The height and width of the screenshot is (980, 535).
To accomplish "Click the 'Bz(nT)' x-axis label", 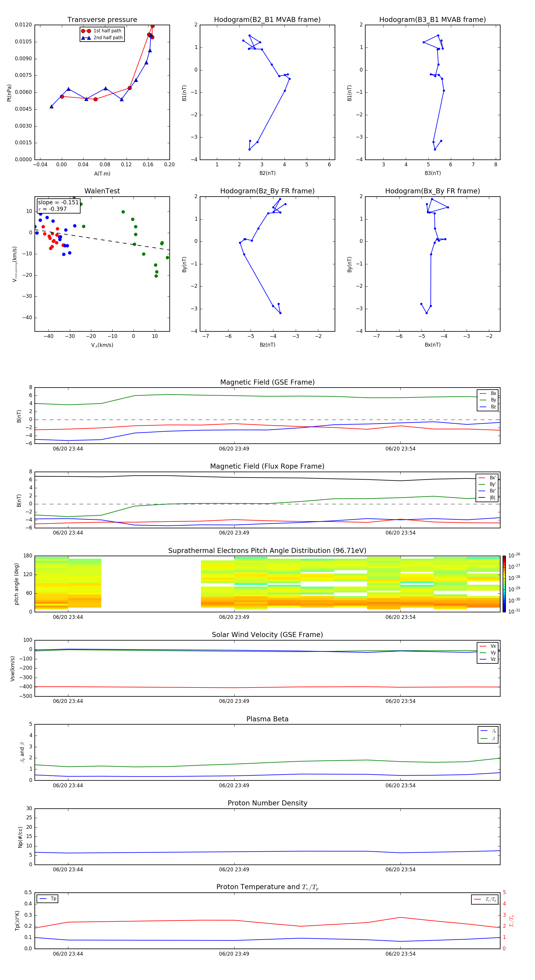I will 267,345.
